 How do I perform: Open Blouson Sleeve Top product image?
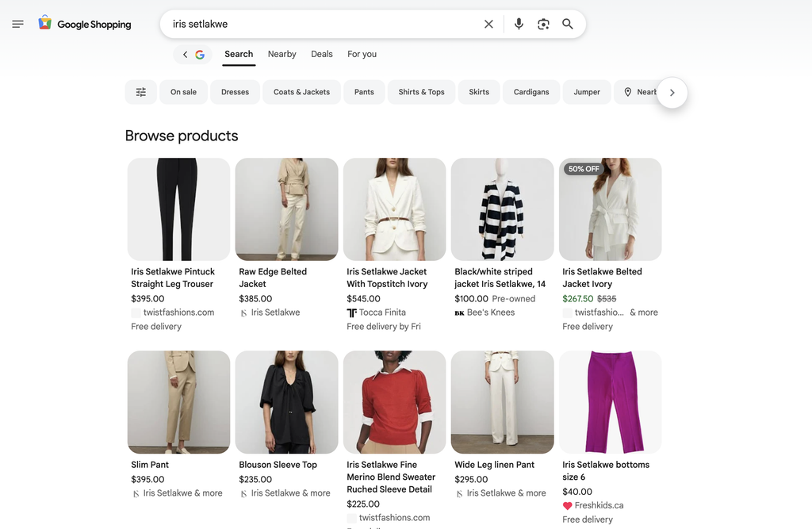(286, 402)
